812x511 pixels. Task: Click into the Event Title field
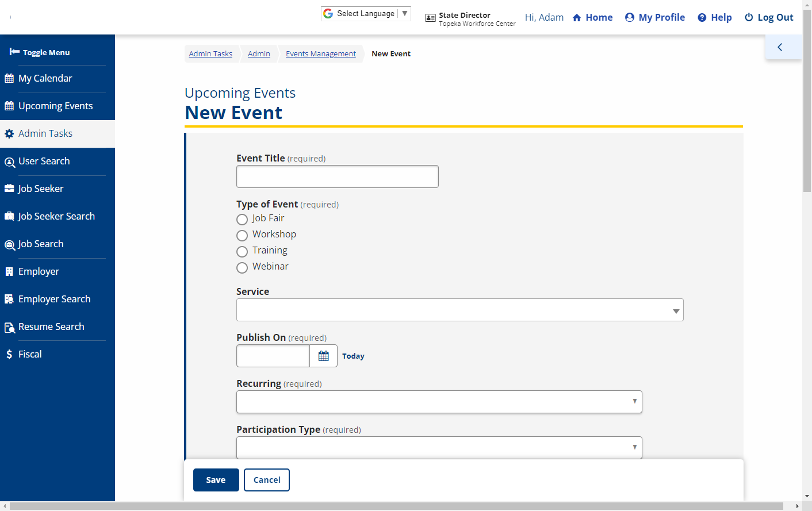click(x=337, y=176)
